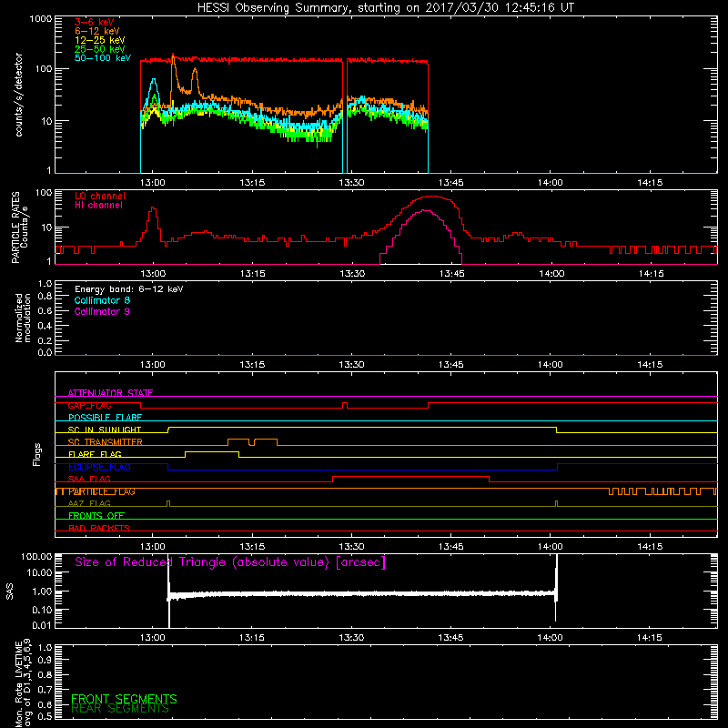This screenshot has width=728, height=728.
Task: Click the Mon. Rate LIVETIME axis label
Action: coord(24,682)
